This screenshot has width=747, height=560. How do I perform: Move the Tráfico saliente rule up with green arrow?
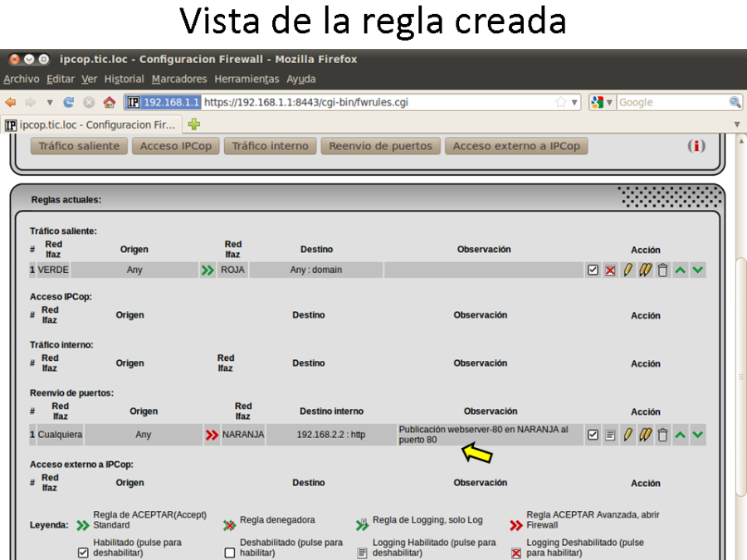(x=681, y=270)
